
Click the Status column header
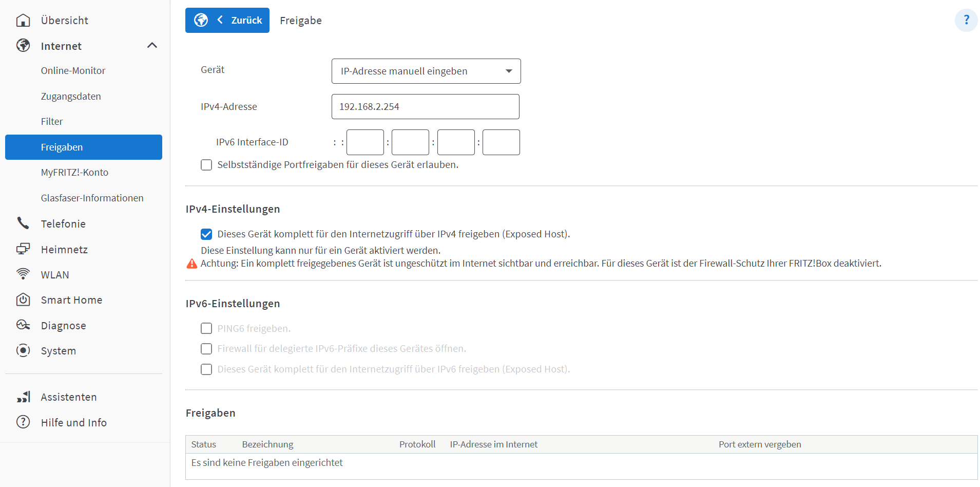click(204, 444)
